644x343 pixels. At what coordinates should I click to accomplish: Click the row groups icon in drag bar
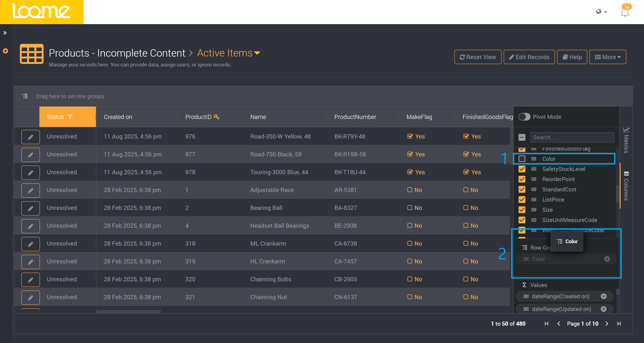tap(25, 96)
